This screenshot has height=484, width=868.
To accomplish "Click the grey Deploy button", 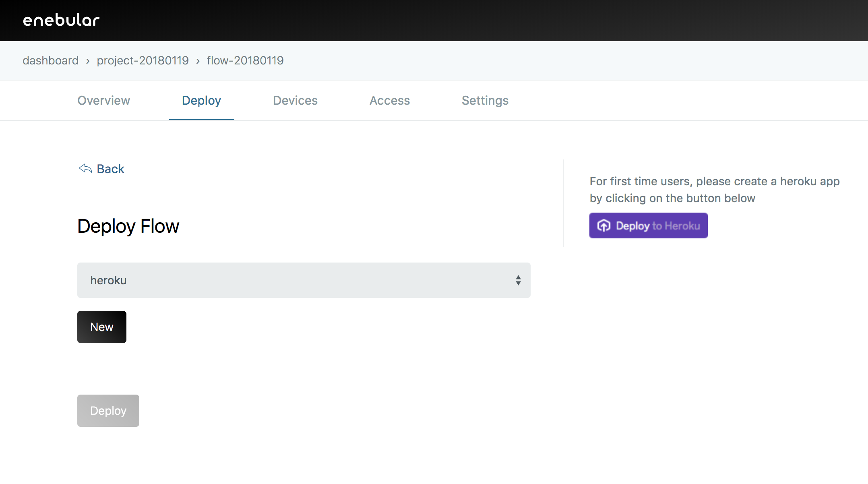I will click(108, 411).
